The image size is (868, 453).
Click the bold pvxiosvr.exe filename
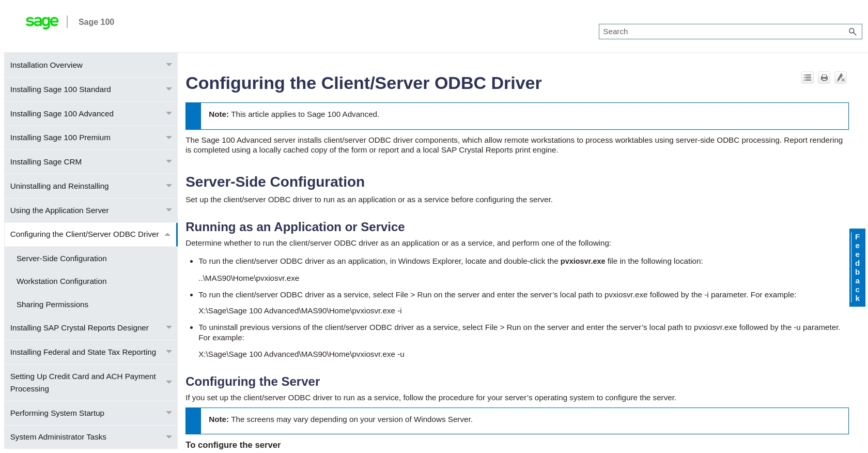coord(583,261)
